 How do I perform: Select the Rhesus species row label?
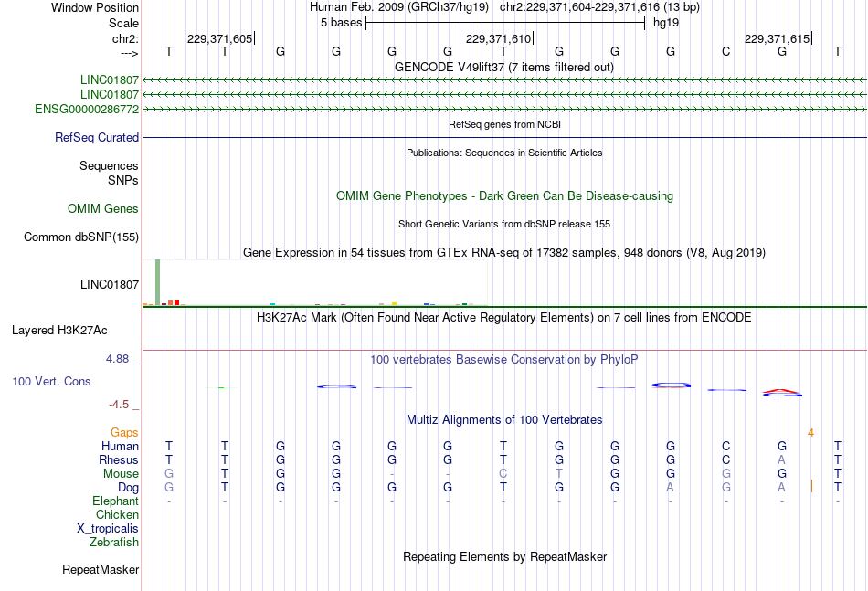[x=119, y=459]
